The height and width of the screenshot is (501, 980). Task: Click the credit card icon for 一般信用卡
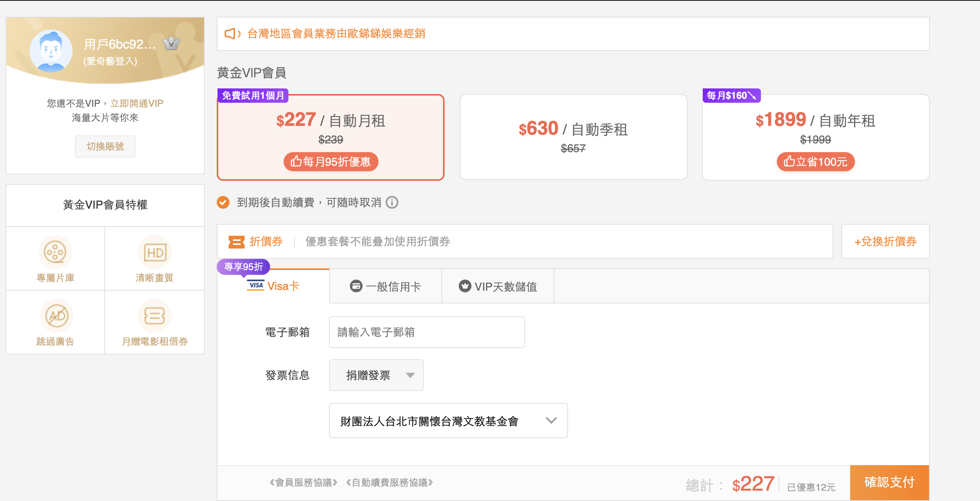(x=356, y=286)
